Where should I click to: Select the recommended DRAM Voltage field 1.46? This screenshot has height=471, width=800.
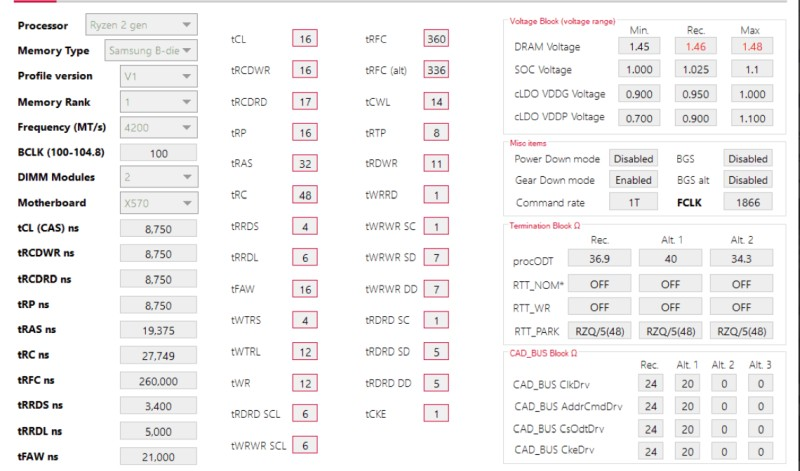[696, 46]
